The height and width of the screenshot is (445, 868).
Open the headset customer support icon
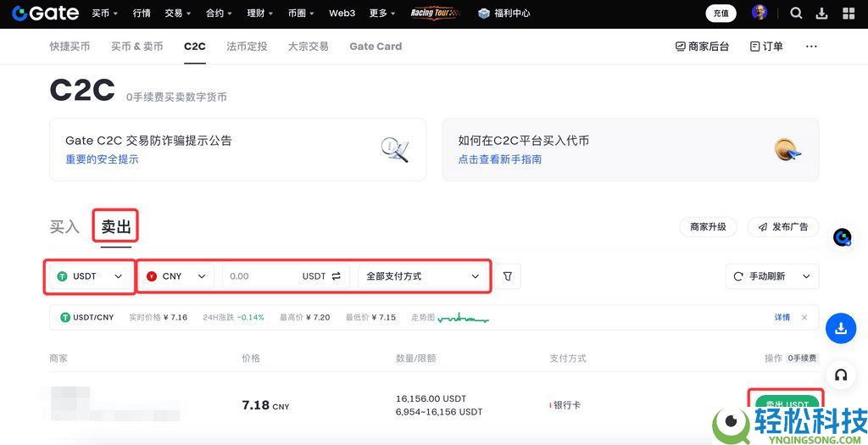point(841,375)
